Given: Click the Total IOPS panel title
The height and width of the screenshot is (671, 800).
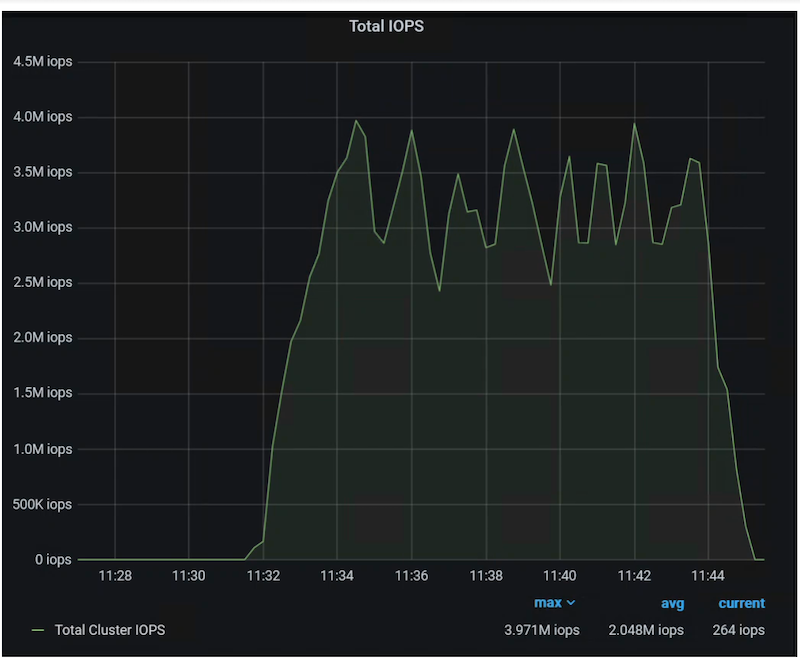Looking at the screenshot, I should (386, 26).
